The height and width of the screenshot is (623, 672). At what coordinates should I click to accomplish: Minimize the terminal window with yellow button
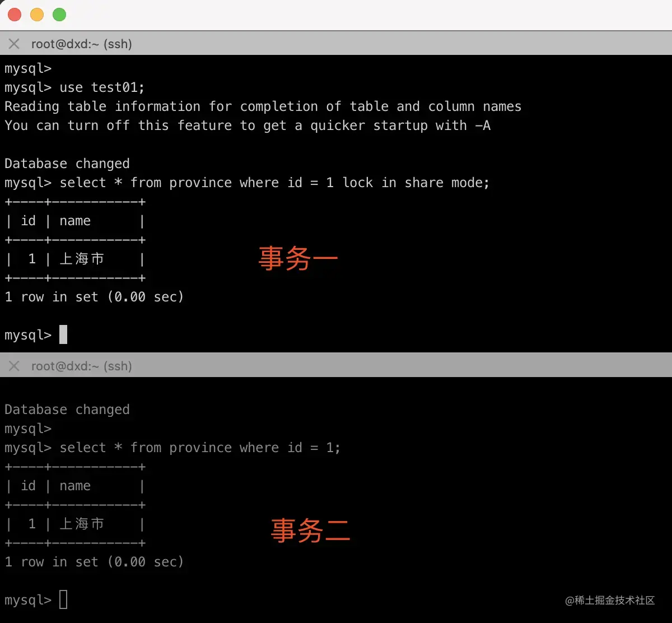(x=37, y=15)
